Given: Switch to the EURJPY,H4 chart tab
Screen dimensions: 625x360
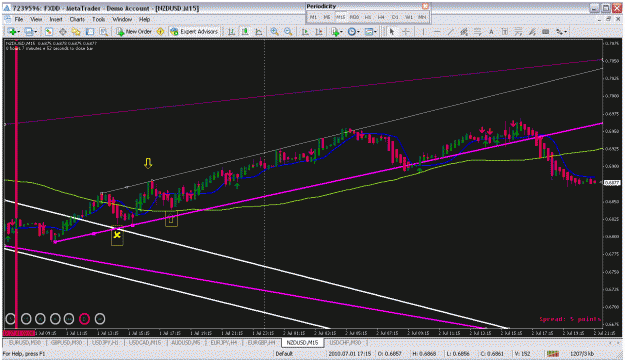Looking at the screenshot, I should point(224,342).
